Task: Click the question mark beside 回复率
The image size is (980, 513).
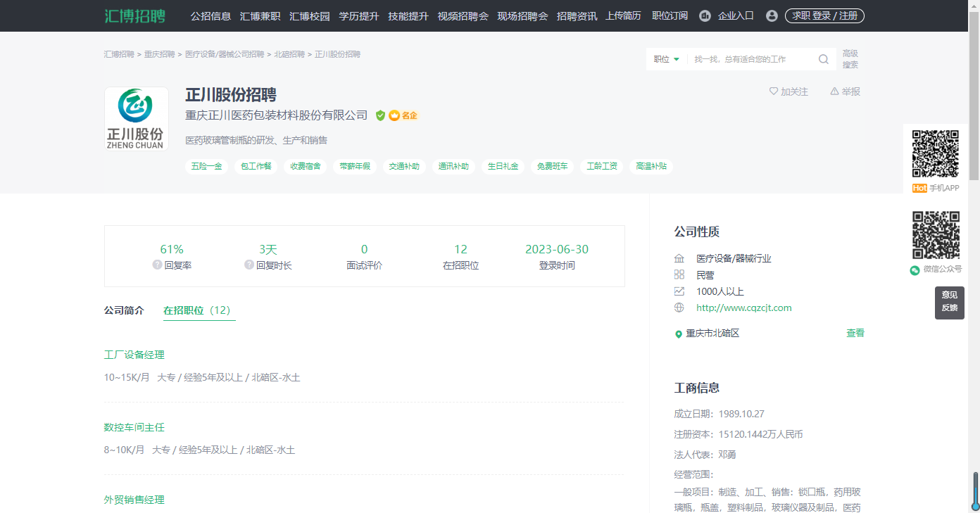Action: pyautogui.click(x=157, y=265)
